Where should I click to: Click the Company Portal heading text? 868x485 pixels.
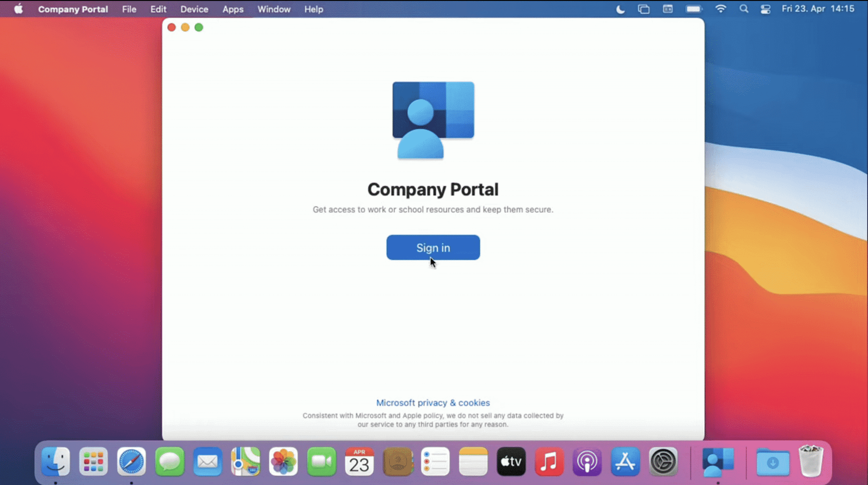(x=433, y=190)
